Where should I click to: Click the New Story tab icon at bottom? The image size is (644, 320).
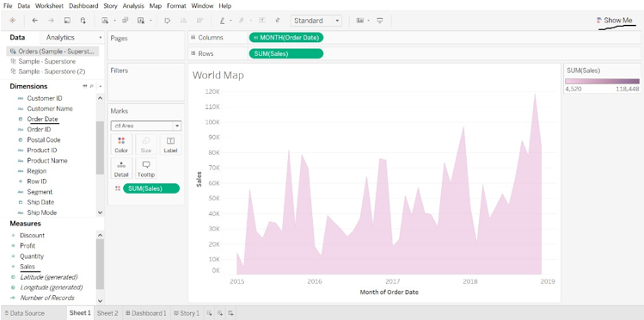point(231,313)
